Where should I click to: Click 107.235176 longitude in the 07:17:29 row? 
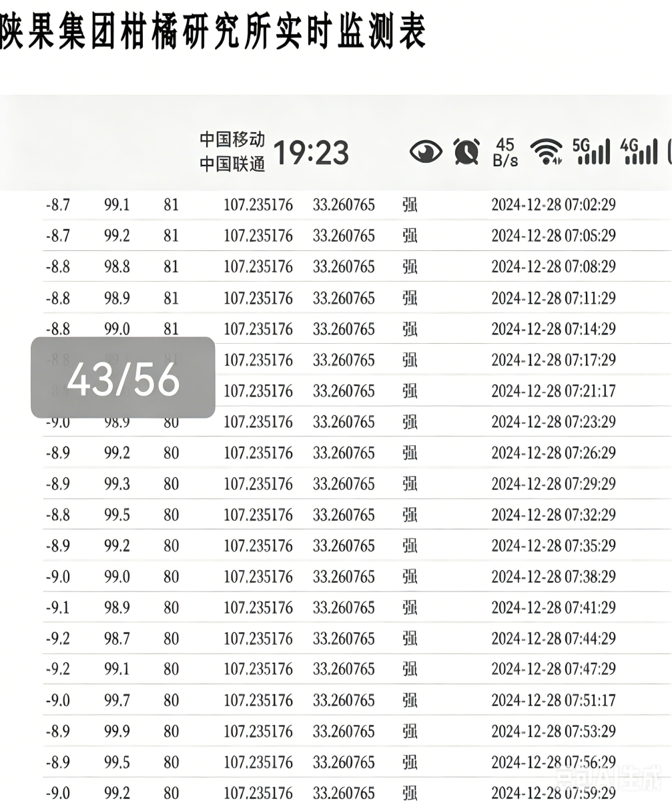click(x=258, y=360)
